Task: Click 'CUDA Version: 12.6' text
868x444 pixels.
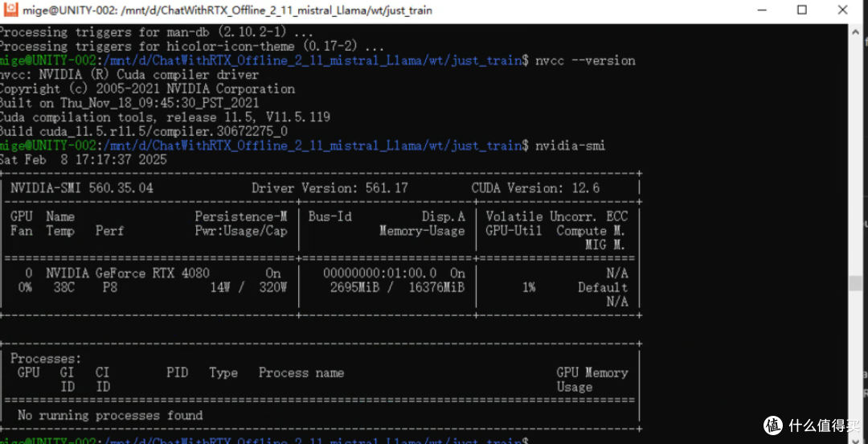Action: 535,188
